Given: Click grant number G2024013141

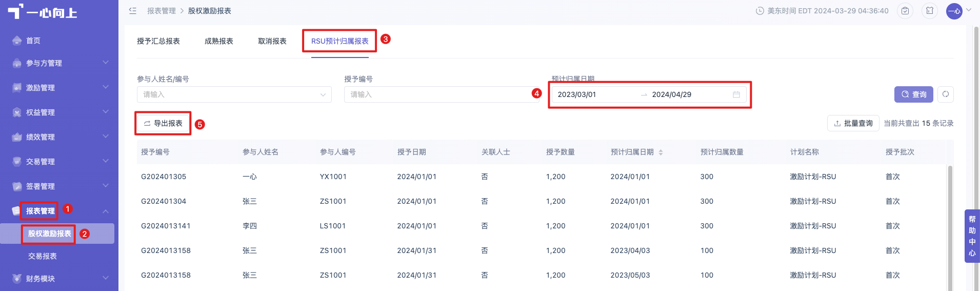Looking at the screenshot, I should click(x=166, y=226).
